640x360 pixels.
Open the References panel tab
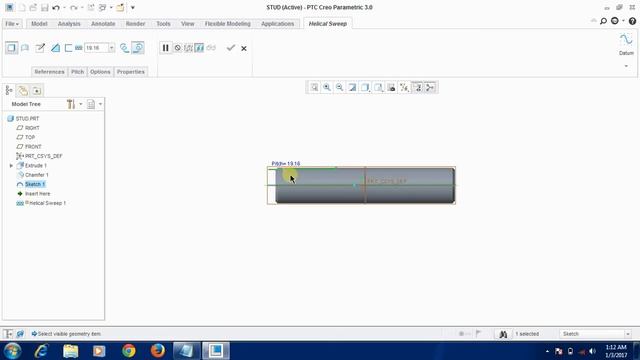(49, 71)
